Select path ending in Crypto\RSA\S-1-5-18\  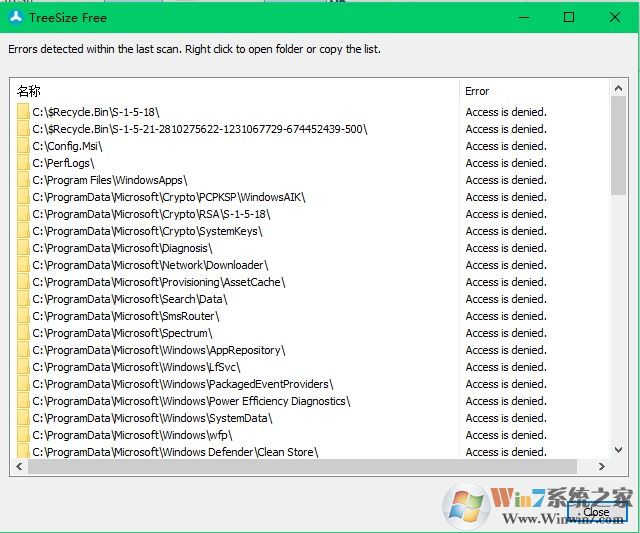pyautogui.click(x=151, y=214)
